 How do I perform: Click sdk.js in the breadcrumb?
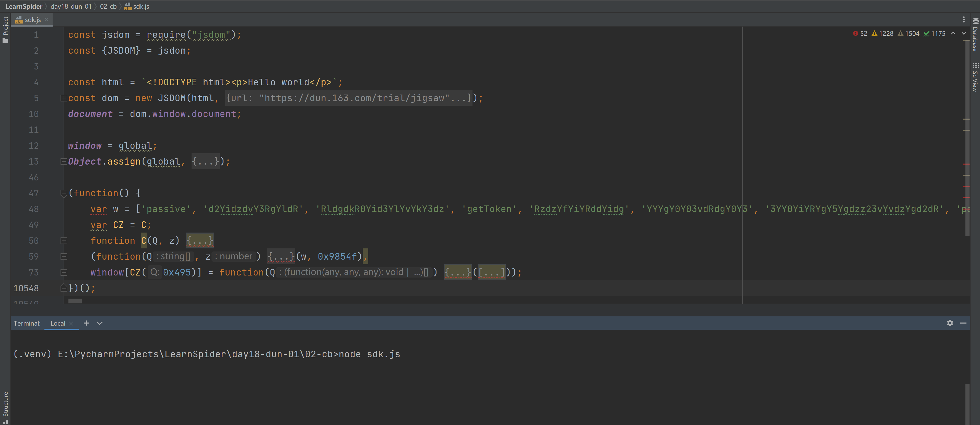(137, 6)
